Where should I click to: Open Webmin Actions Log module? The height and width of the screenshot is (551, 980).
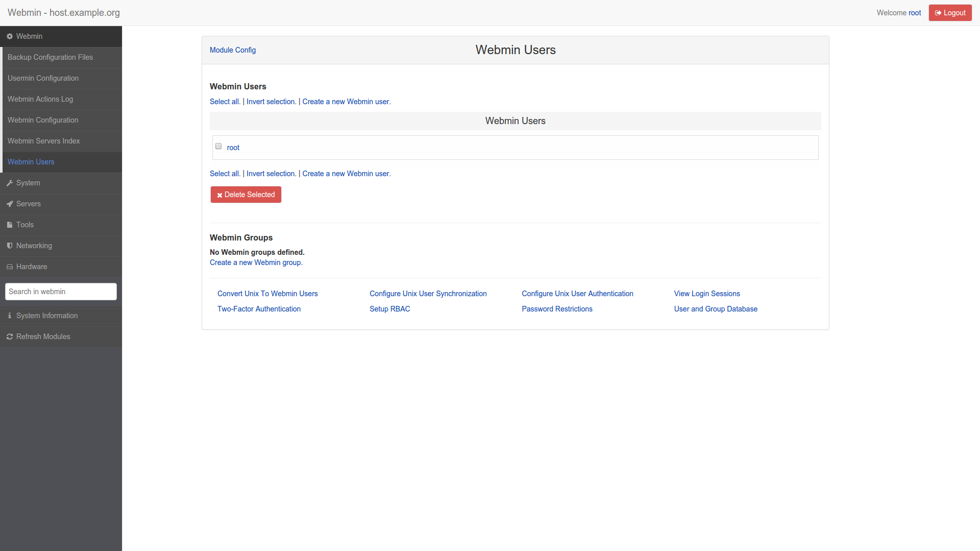tap(62, 99)
